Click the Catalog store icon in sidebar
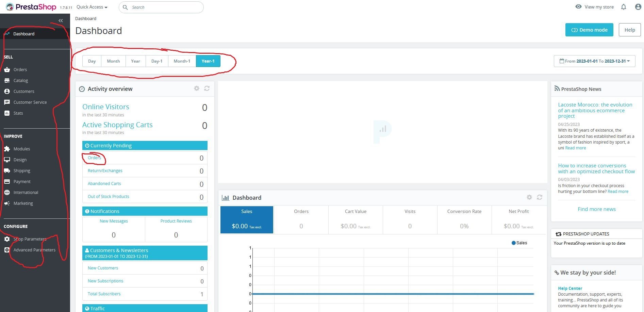This screenshot has height=312, width=644. 7,80
